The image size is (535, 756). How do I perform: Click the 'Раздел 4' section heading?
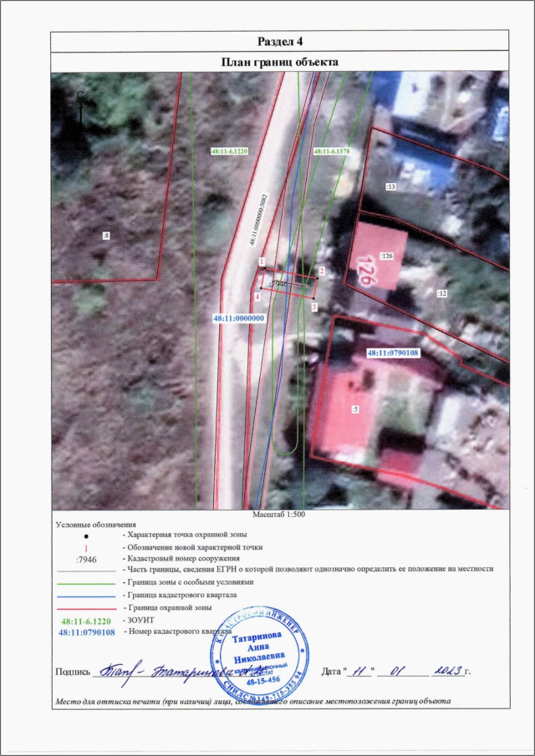click(279, 42)
